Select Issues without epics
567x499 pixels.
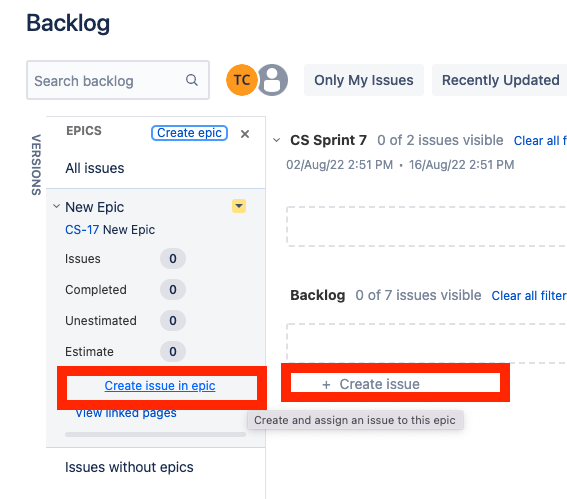point(129,467)
